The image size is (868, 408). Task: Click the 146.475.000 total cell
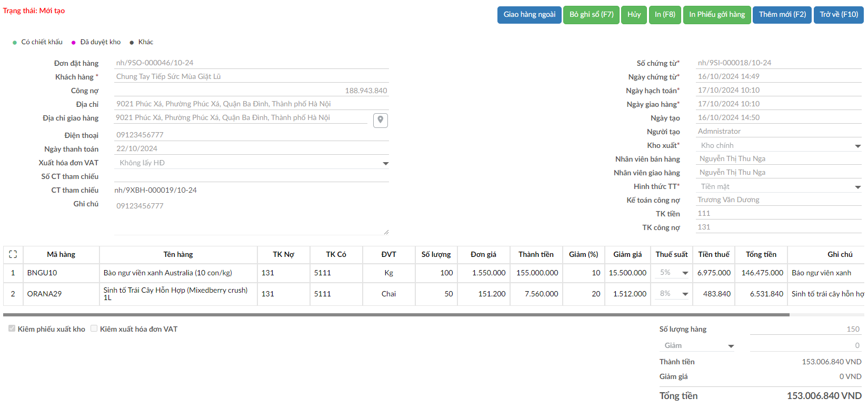761,273
